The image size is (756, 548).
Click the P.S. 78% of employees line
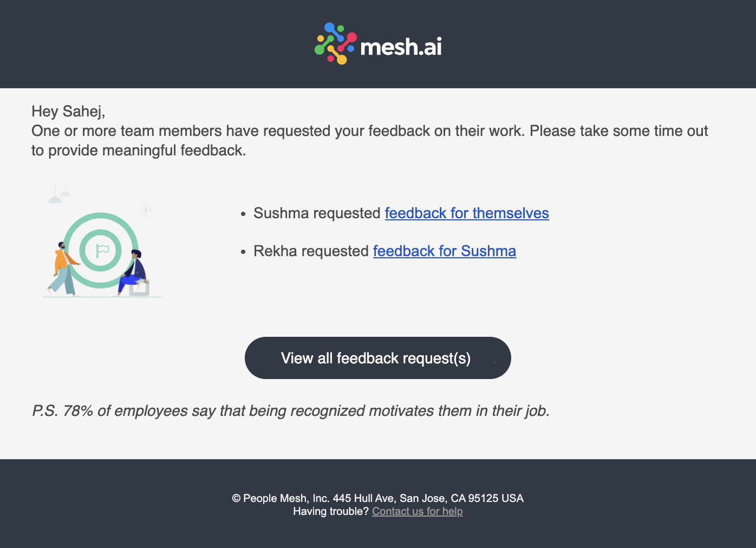[x=291, y=411]
